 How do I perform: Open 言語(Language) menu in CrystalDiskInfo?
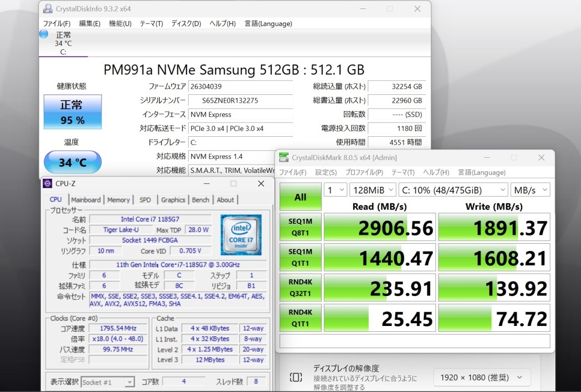(268, 24)
